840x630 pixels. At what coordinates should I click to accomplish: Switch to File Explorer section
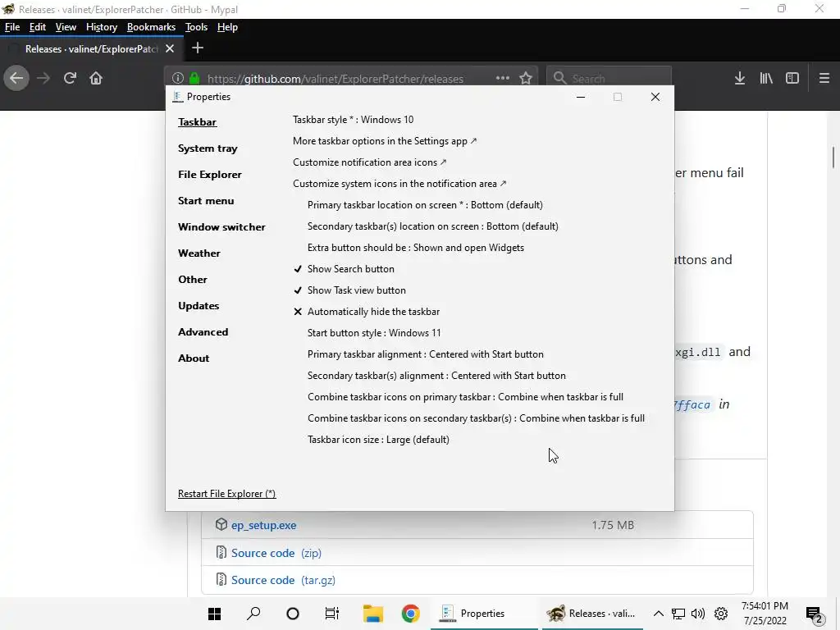pos(209,175)
